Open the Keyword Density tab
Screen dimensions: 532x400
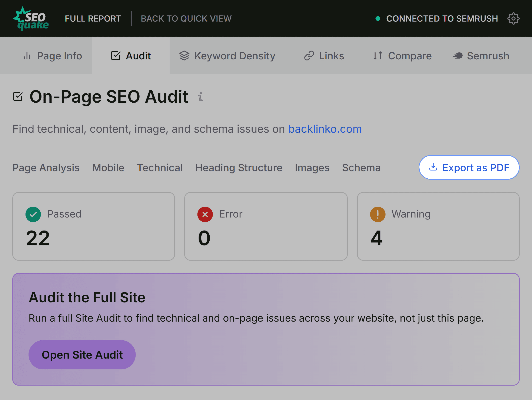click(x=227, y=56)
